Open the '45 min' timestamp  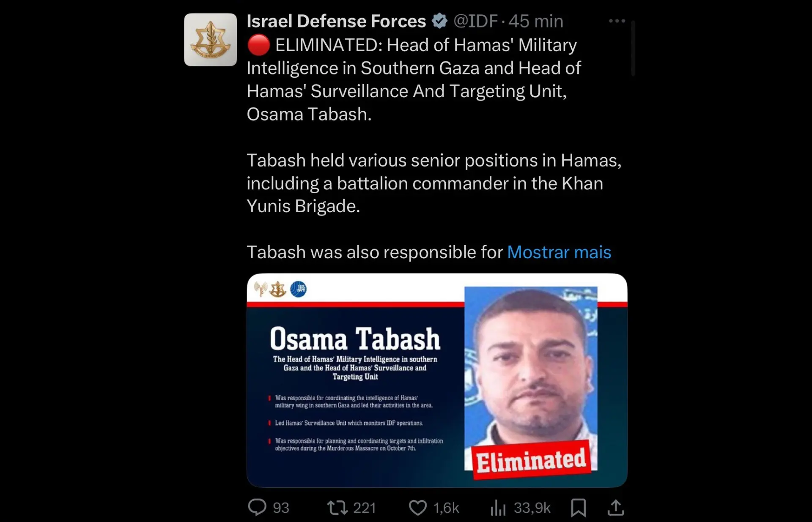pyautogui.click(x=536, y=21)
